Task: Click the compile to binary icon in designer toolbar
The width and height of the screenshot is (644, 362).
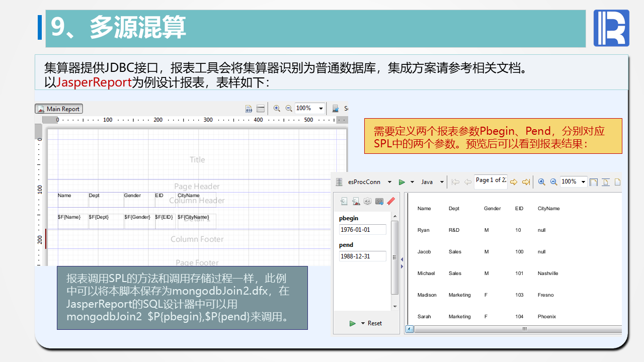Action: [x=249, y=109]
